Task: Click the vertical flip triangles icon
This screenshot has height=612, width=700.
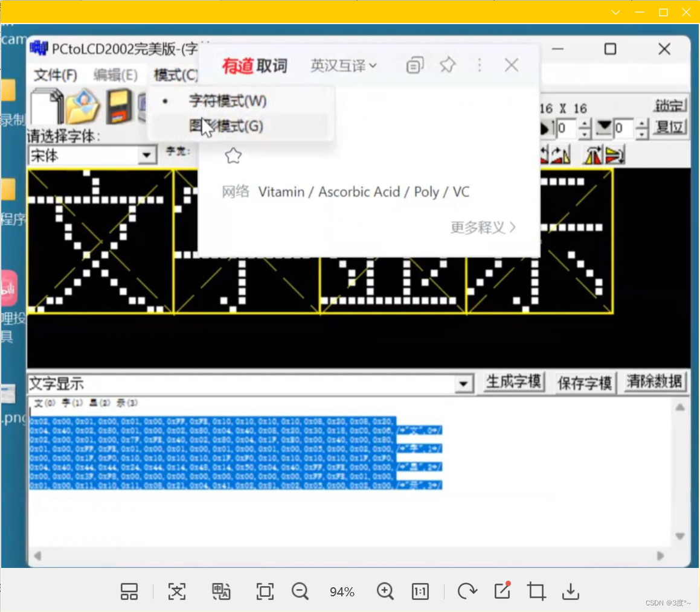Action: coord(615,155)
